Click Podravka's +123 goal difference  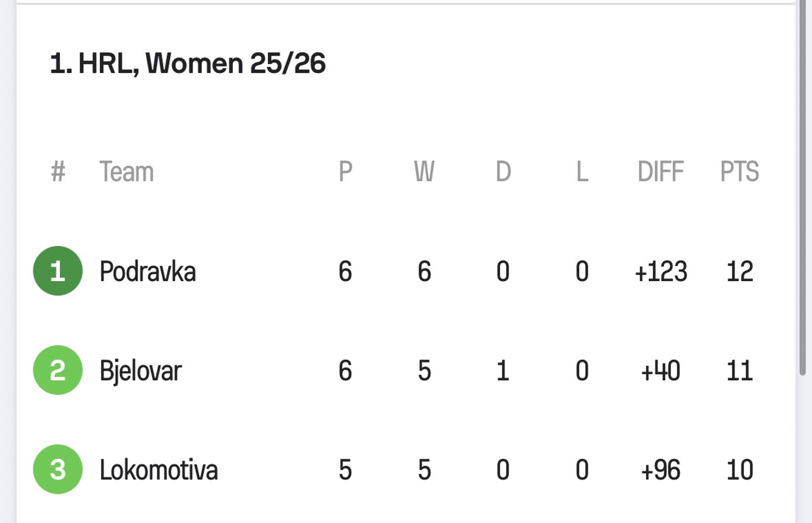661,271
